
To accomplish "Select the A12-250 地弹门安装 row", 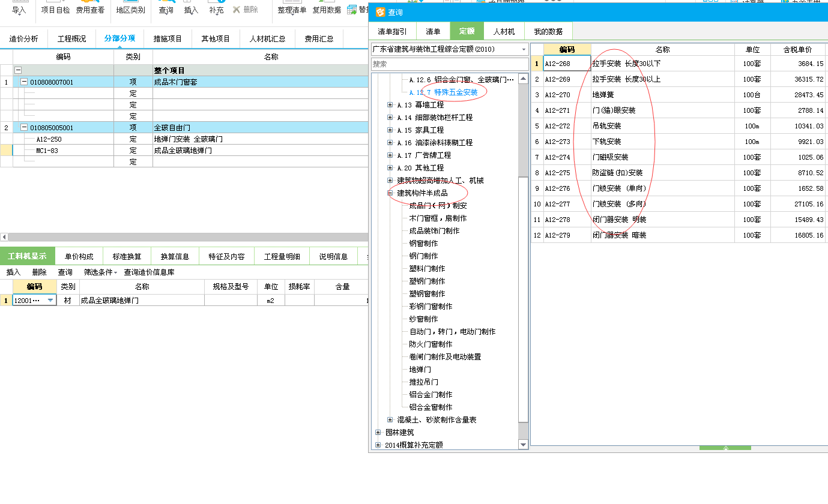I will [x=184, y=139].
